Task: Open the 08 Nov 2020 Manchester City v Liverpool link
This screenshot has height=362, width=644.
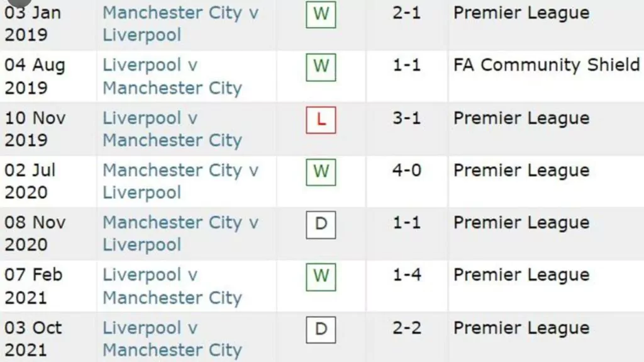Action: [x=180, y=233]
